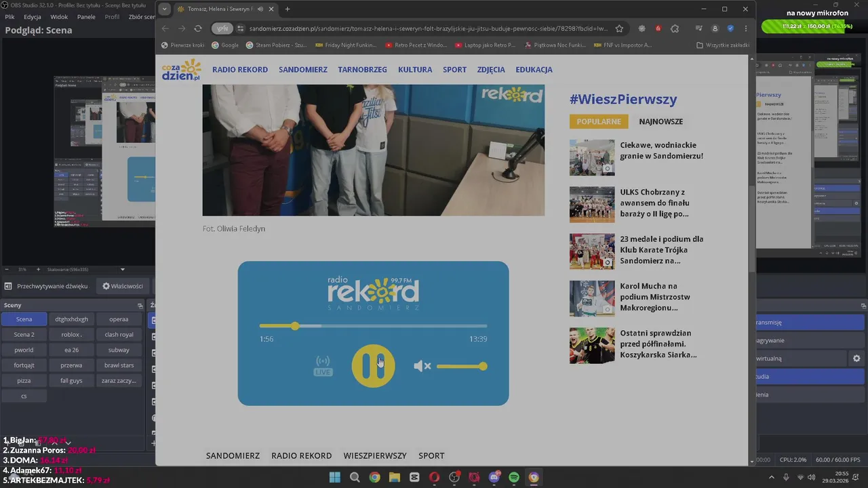Open the Pierwsze kroki bookmark

coord(183,45)
